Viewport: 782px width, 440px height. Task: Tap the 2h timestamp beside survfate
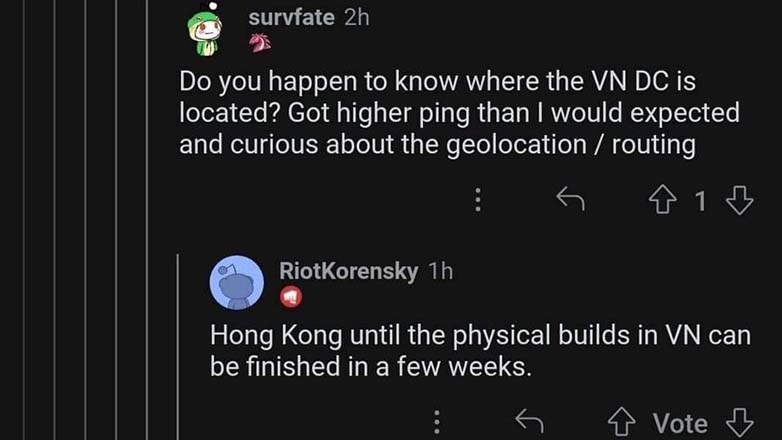357,17
